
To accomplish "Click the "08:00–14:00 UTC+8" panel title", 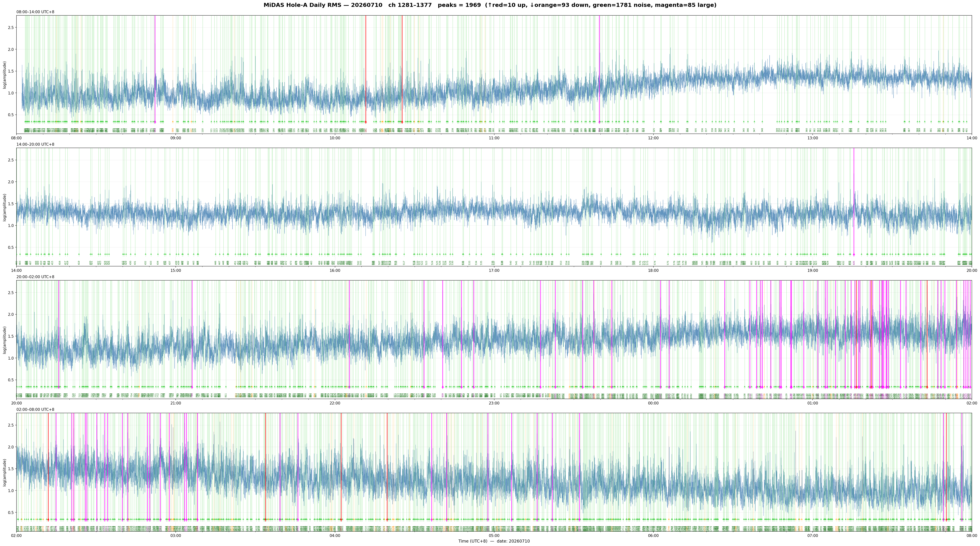I will [x=35, y=12].
